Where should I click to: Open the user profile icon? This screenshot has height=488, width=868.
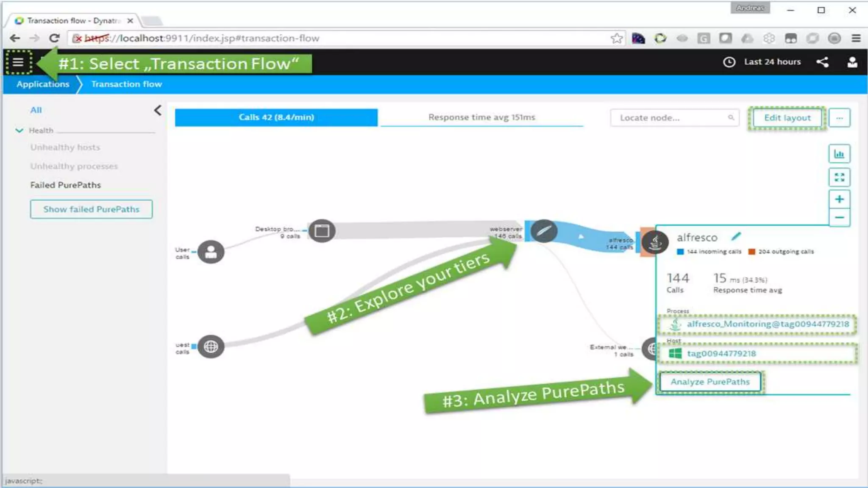[x=852, y=62]
